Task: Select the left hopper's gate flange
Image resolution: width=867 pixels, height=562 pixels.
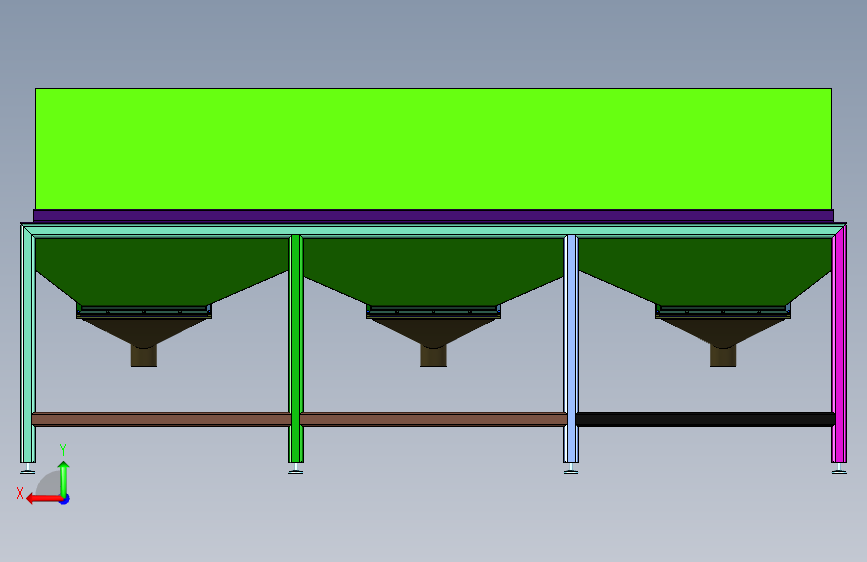Action: click(144, 312)
